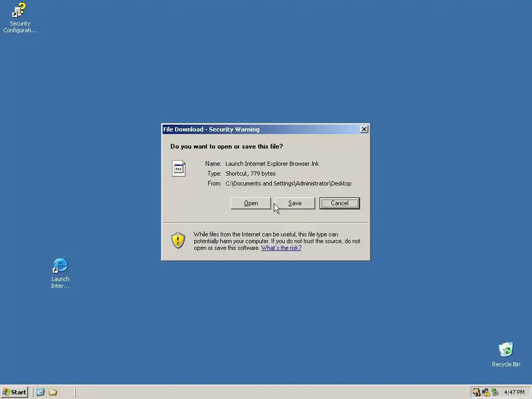The width and height of the screenshot is (532, 399).
Task: Click the clock showing 4:47 PM
Action: click(x=514, y=393)
